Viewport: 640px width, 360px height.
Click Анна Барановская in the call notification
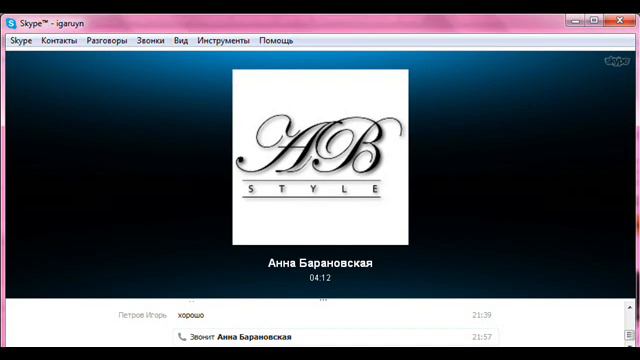254,337
